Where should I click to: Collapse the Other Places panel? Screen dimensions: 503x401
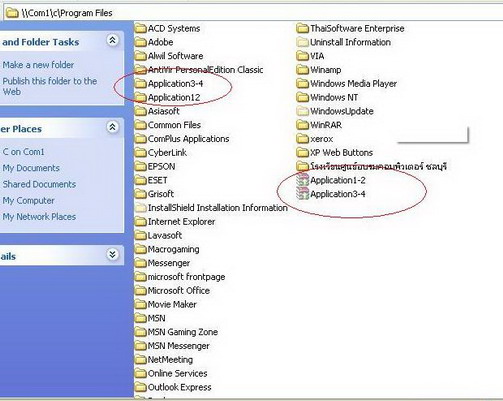[x=112, y=127]
